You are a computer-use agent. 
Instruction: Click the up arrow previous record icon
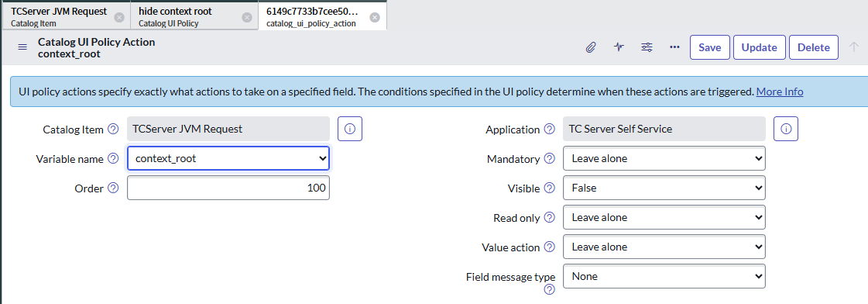point(854,47)
